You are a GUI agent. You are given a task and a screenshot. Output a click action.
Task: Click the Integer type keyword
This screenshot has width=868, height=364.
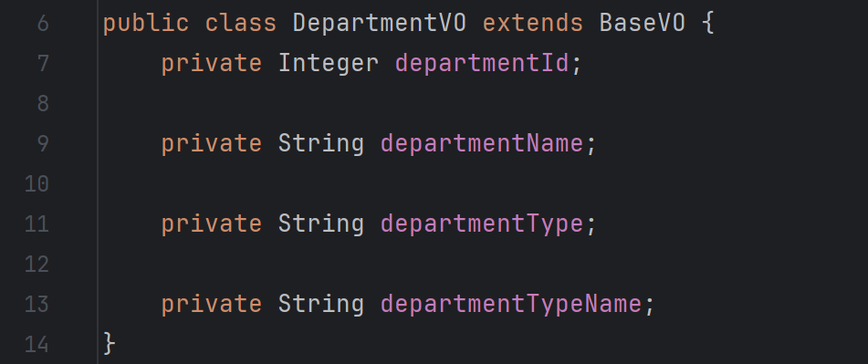329,64
